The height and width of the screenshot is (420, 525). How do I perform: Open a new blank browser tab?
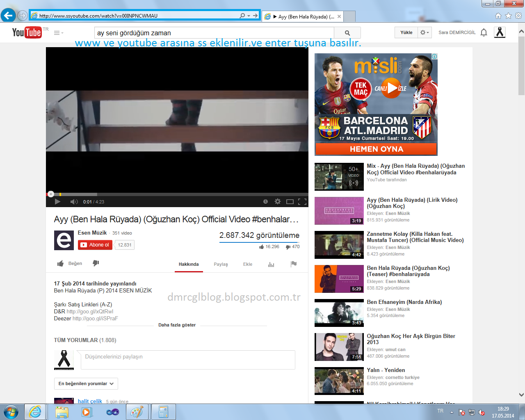click(x=349, y=16)
